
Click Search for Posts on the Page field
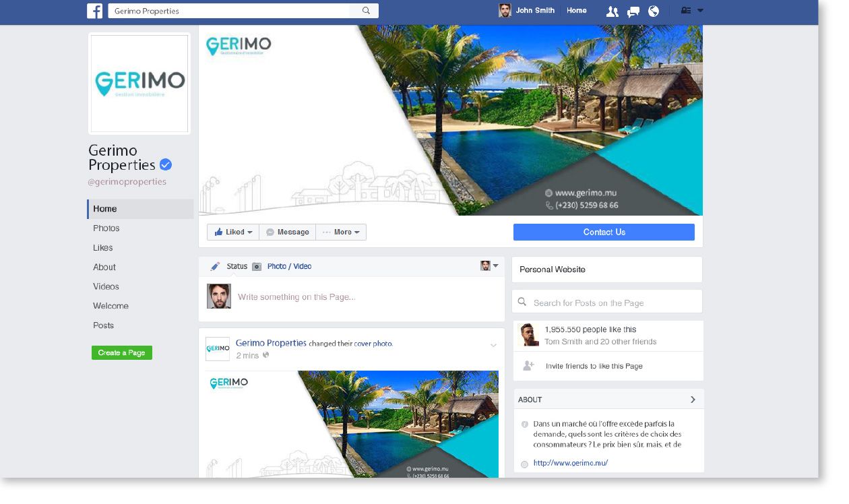607,303
